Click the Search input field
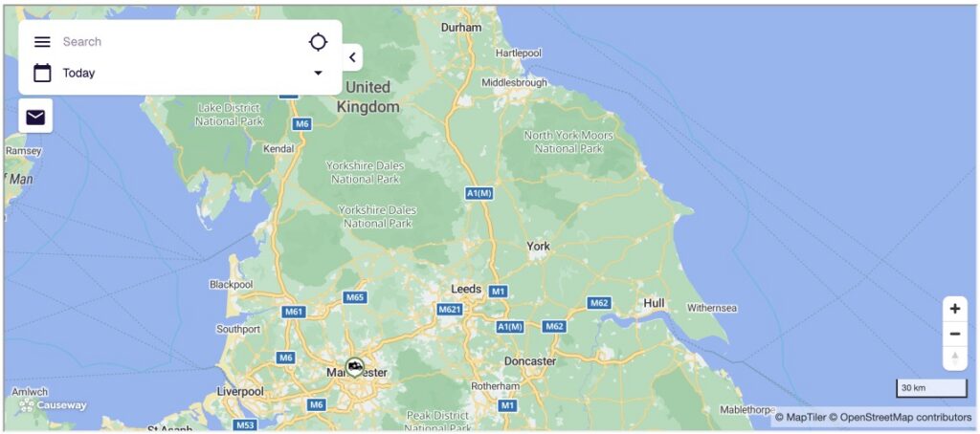This screenshot has height=434, width=980. [x=181, y=42]
